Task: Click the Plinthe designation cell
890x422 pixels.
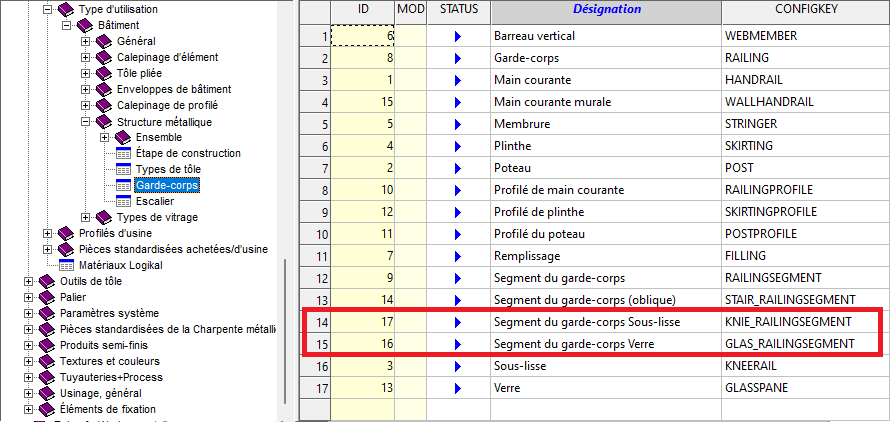Action: 606,147
